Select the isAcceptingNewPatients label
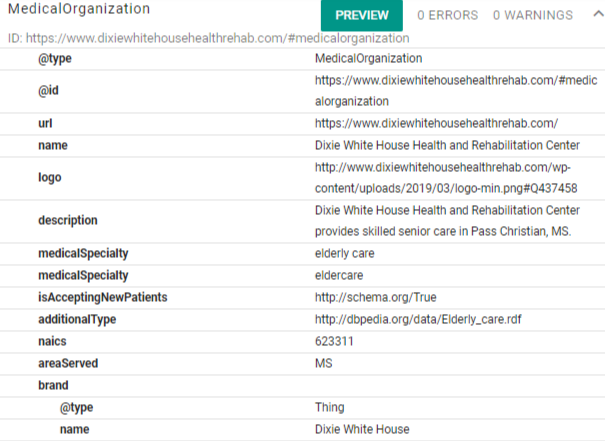 coord(103,297)
